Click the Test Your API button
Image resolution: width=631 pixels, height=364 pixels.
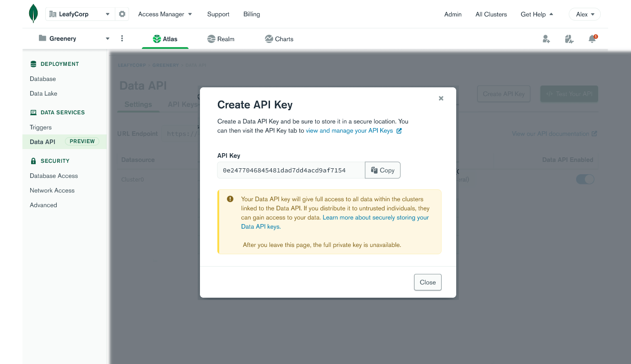[x=569, y=94]
